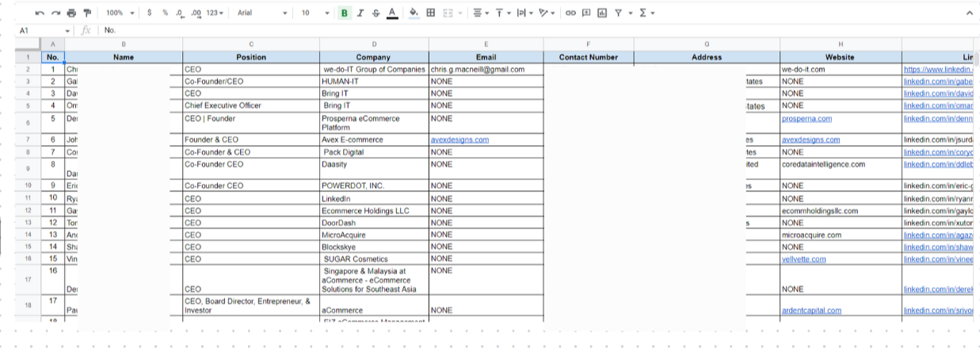This screenshot has width=980, height=356.
Task: Click the Insert chart icon
Action: tap(603, 13)
